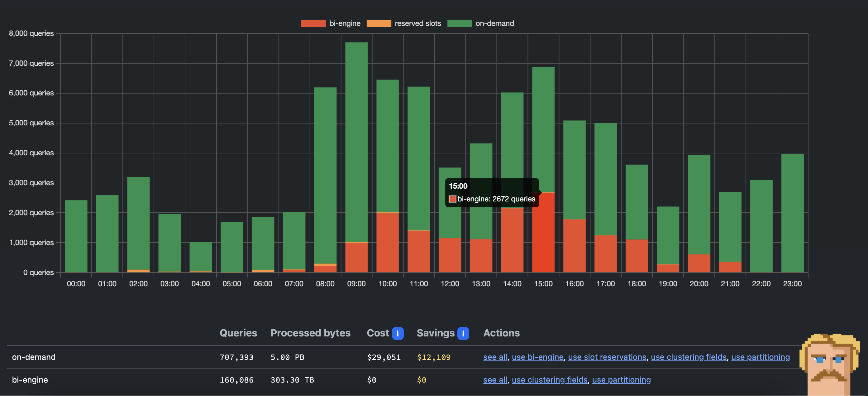Click the 20:00 on-demand green bar
Viewport: 868px width, 396px height.
pyautogui.click(x=699, y=205)
